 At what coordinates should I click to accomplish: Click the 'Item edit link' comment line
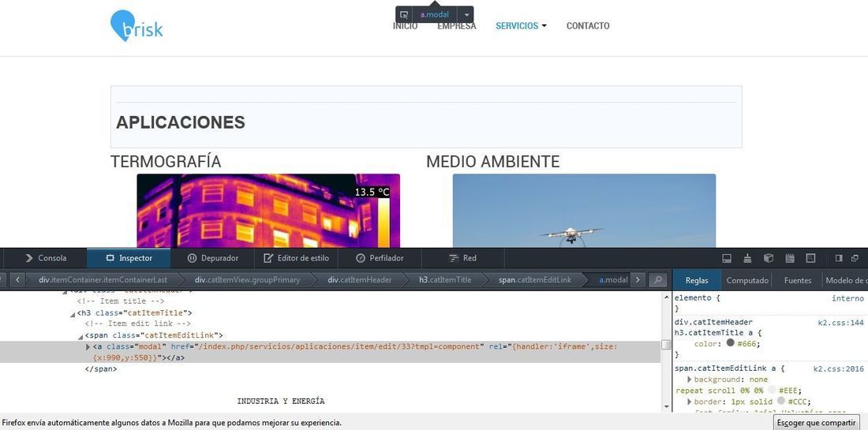click(137, 323)
